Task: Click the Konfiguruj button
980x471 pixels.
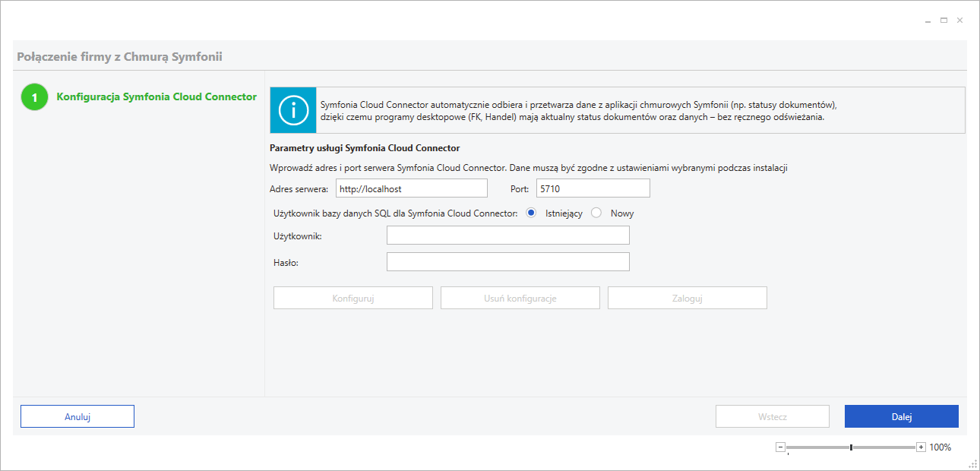Action: tap(353, 298)
